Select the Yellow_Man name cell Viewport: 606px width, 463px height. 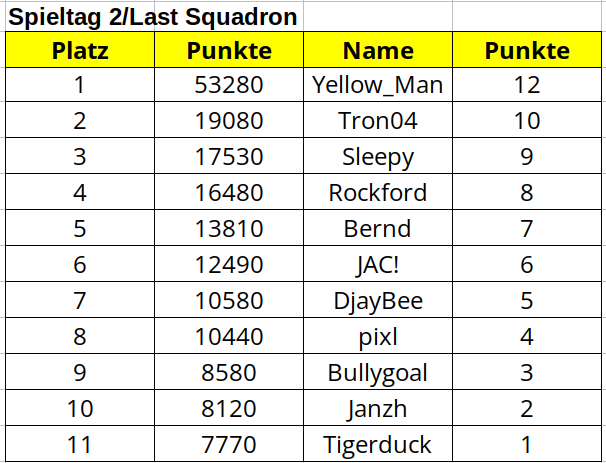click(378, 85)
